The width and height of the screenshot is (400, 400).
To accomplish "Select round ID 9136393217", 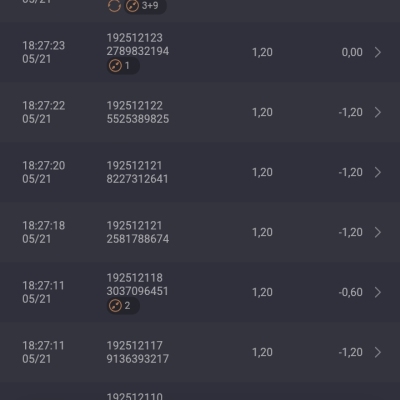I will click(x=138, y=359).
